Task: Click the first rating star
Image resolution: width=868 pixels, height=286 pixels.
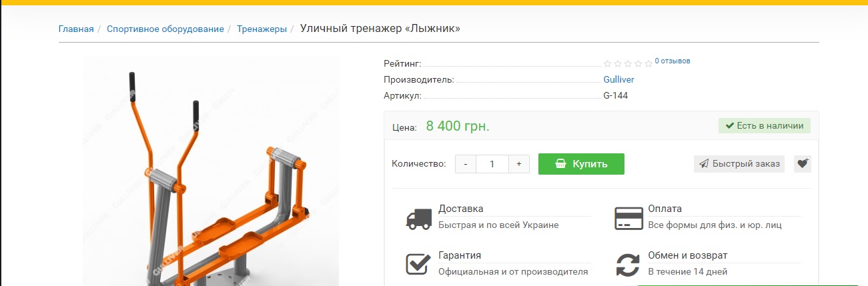Action: pos(607,64)
